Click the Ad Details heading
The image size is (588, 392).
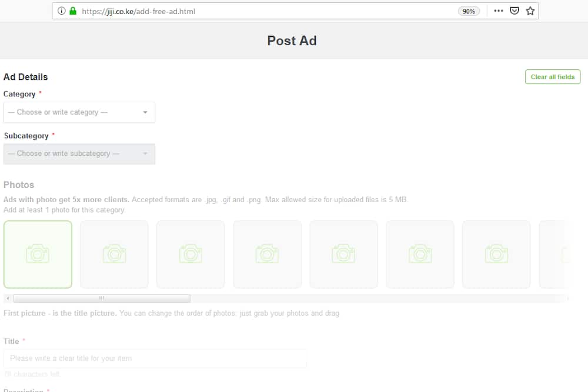tap(25, 77)
